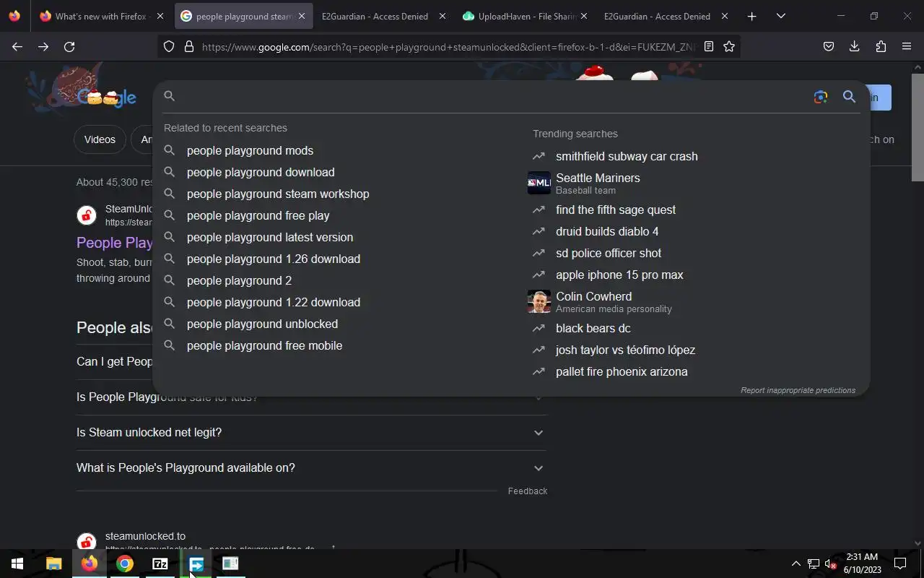
Task: Bookmark this page with star icon
Action: pyautogui.click(x=729, y=46)
